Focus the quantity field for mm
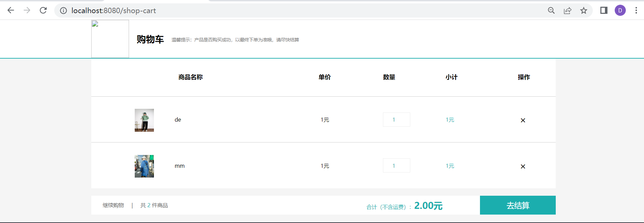 [x=396, y=165]
